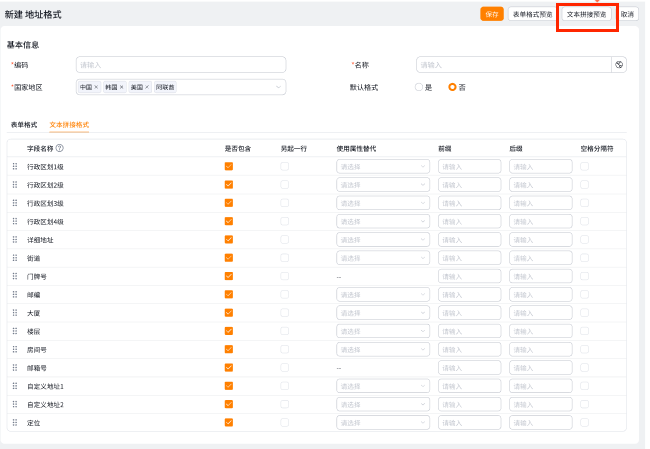This screenshot has height=449, width=650.
Task: Remove the 韩国 tag via its x
Action: [x=122, y=88]
